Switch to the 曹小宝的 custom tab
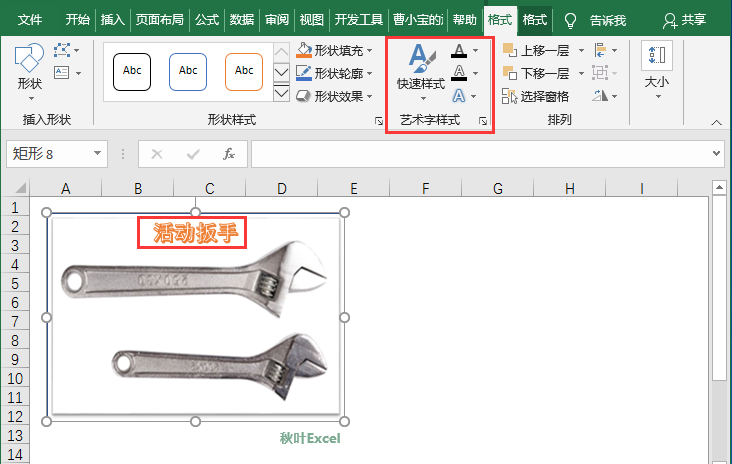This screenshot has width=732, height=464. tap(417, 20)
